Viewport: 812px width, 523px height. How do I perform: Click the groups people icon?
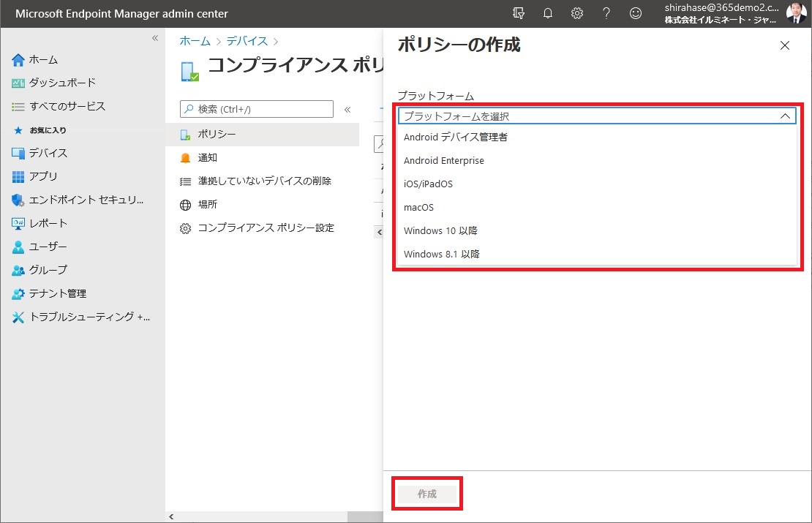coord(18,271)
